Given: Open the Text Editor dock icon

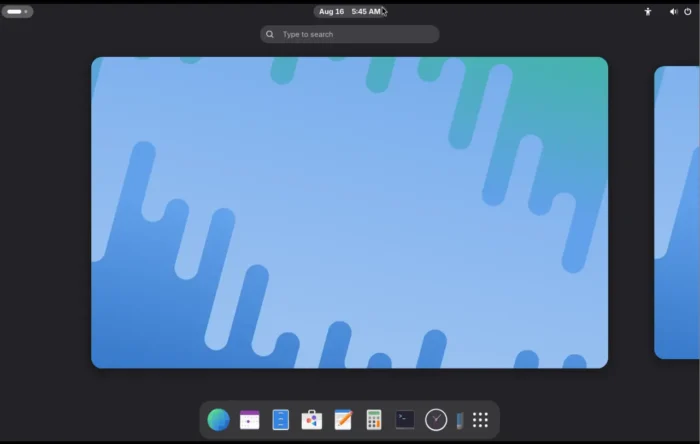Looking at the screenshot, I should pos(343,420).
